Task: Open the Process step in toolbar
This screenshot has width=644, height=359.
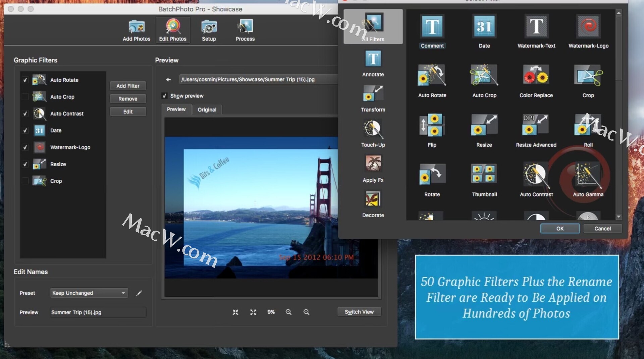Action: click(245, 30)
